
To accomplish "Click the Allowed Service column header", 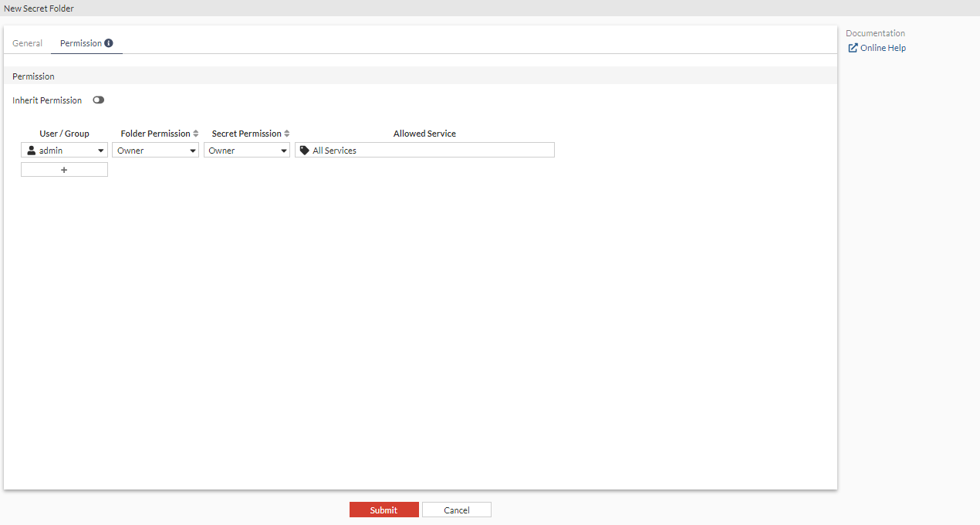I will tap(424, 134).
